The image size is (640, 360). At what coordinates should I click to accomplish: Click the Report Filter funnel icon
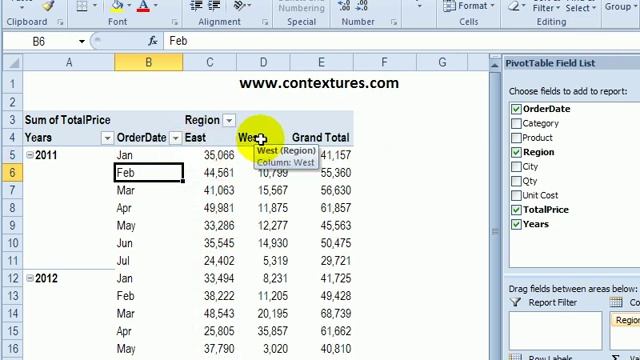point(516,302)
